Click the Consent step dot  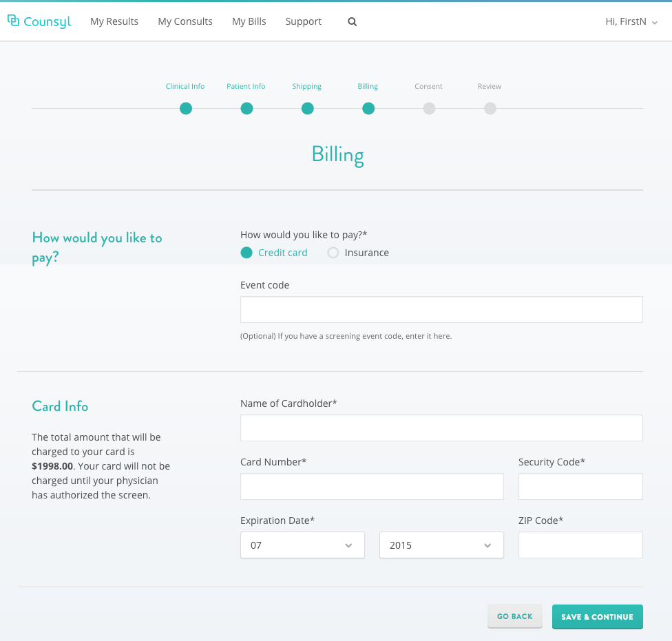[x=429, y=108]
